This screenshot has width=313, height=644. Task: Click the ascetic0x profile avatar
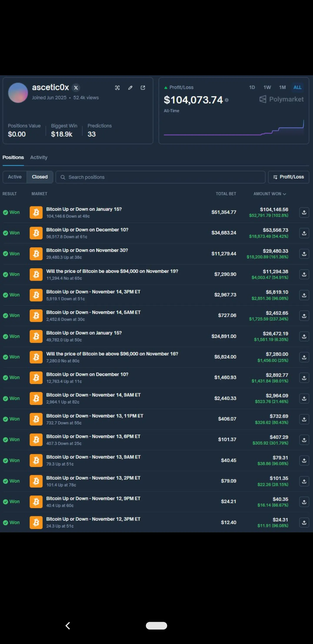pyautogui.click(x=18, y=93)
